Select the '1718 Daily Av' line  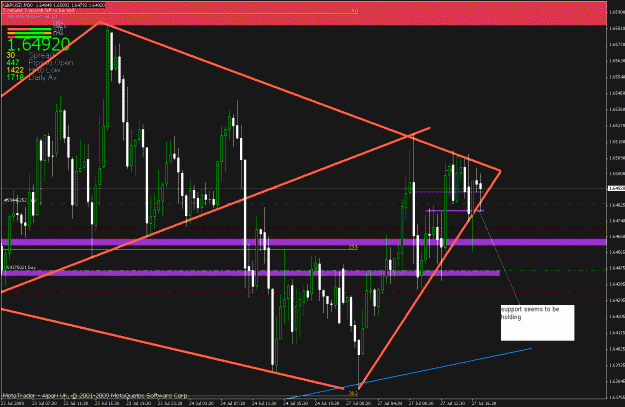[31, 77]
